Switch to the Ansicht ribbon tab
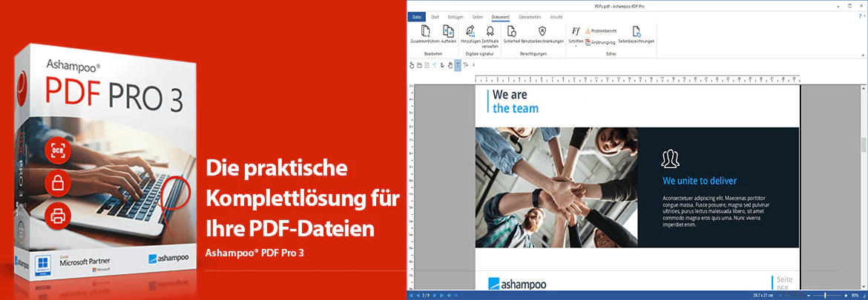This screenshot has width=868, height=300. (556, 17)
